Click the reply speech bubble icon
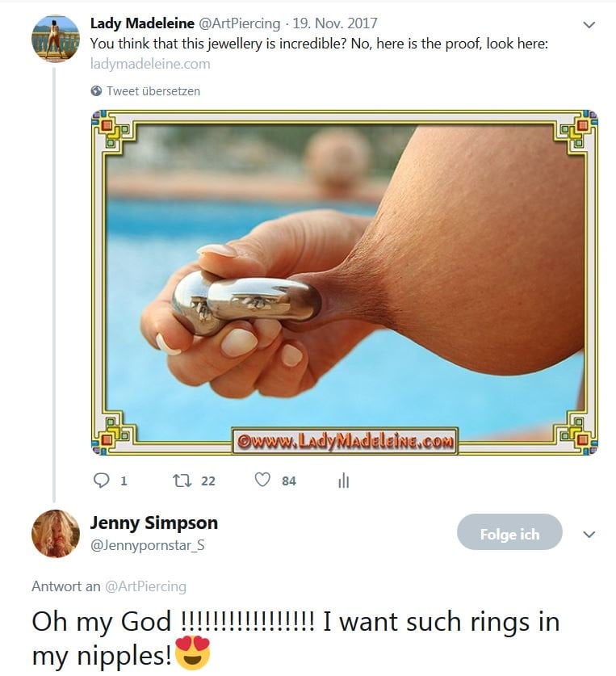This screenshot has height=676, width=616. tap(101, 481)
